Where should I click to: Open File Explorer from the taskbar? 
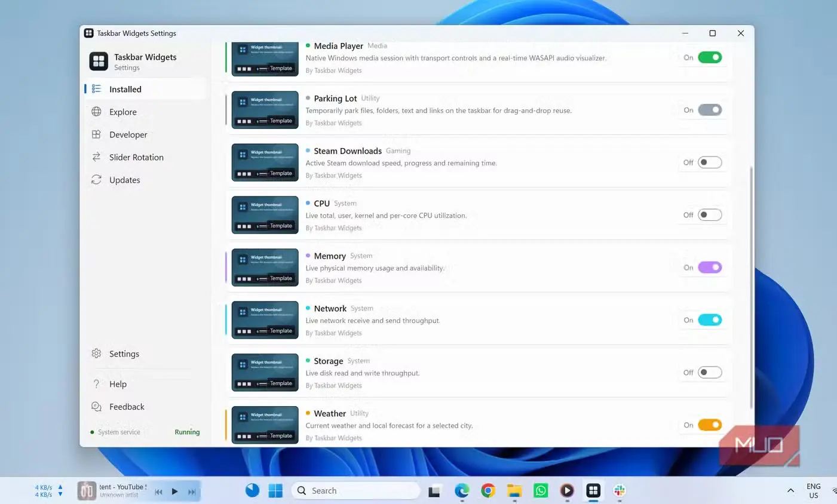(x=514, y=491)
